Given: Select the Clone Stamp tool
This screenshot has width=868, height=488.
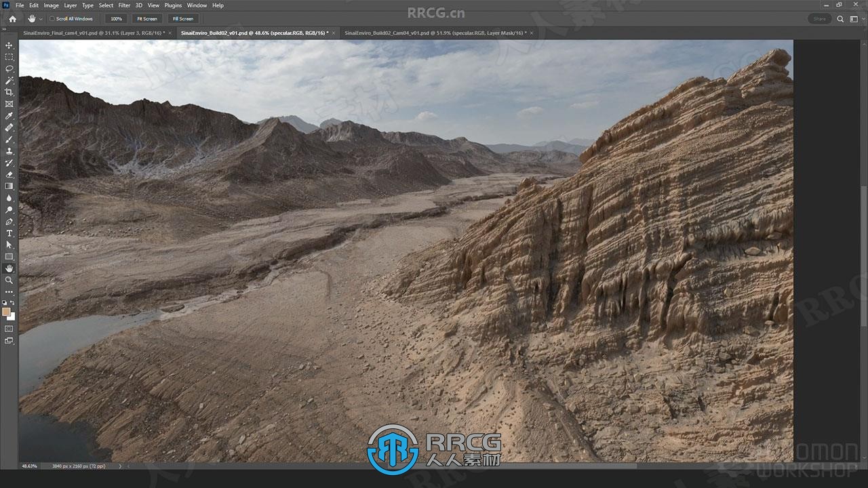Looking at the screenshot, I should pos(9,151).
